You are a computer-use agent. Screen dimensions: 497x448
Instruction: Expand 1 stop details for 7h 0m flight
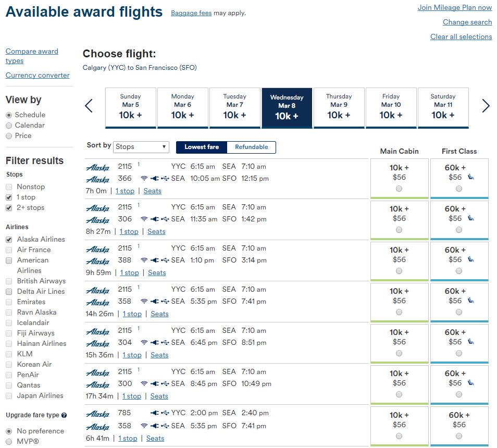[x=125, y=191]
